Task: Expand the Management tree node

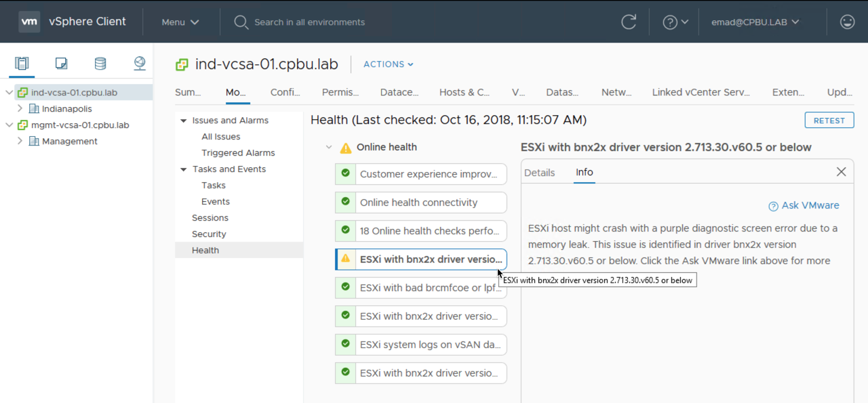Action: point(20,141)
